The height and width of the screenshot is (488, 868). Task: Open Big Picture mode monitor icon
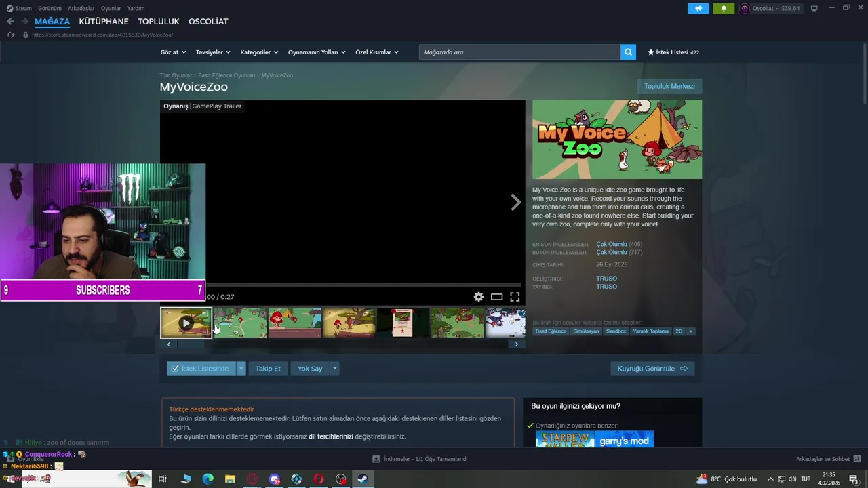(814, 8)
